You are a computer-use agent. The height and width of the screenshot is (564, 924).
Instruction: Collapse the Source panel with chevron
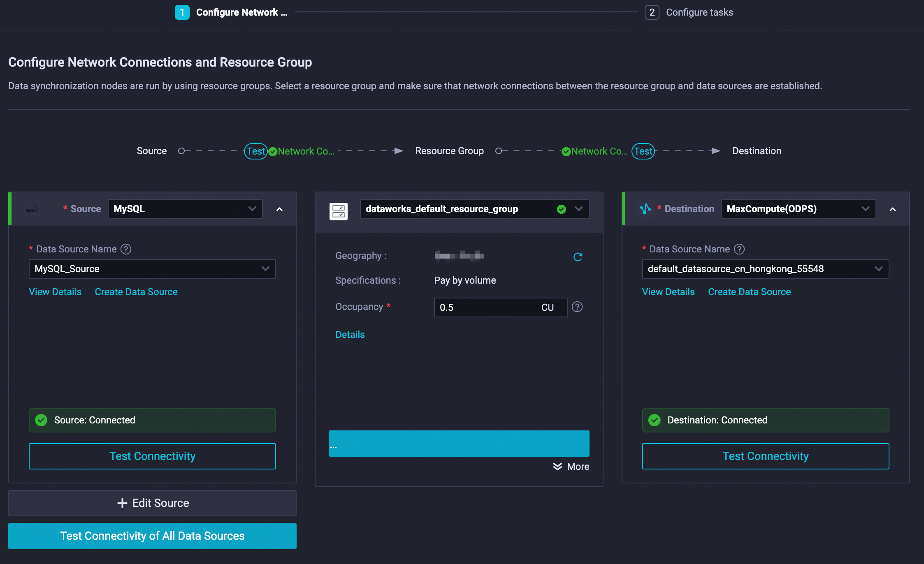coord(279,209)
